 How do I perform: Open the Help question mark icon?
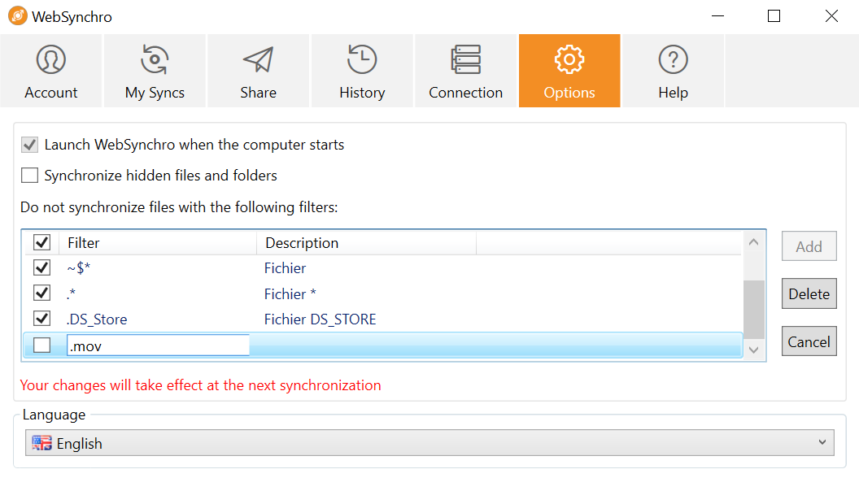click(674, 59)
